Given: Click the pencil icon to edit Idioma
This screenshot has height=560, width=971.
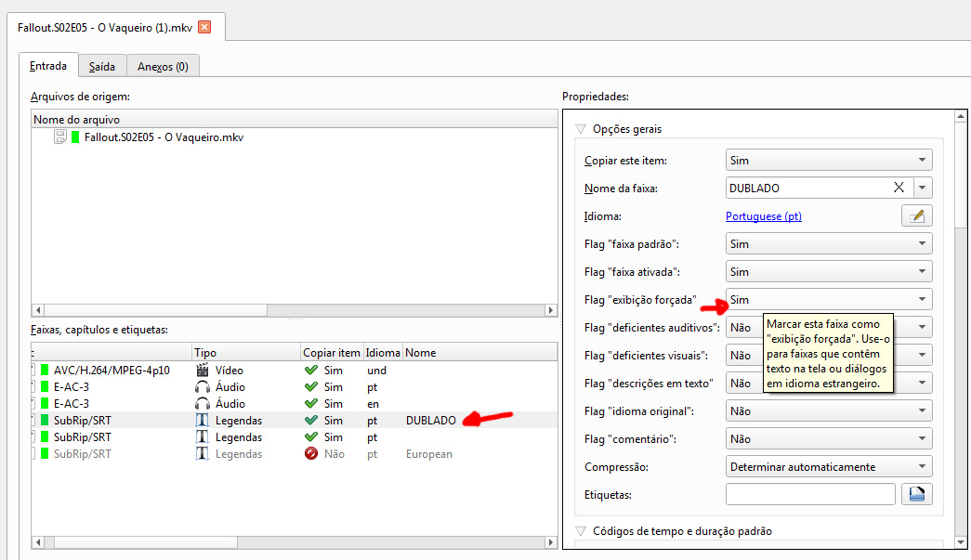Looking at the screenshot, I should click(916, 216).
